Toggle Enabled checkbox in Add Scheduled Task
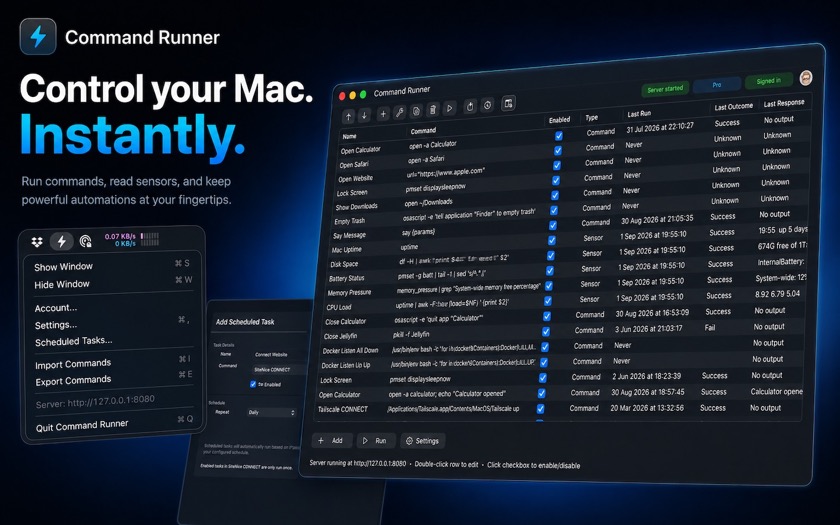Image resolution: width=840 pixels, height=525 pixels. 253,384
